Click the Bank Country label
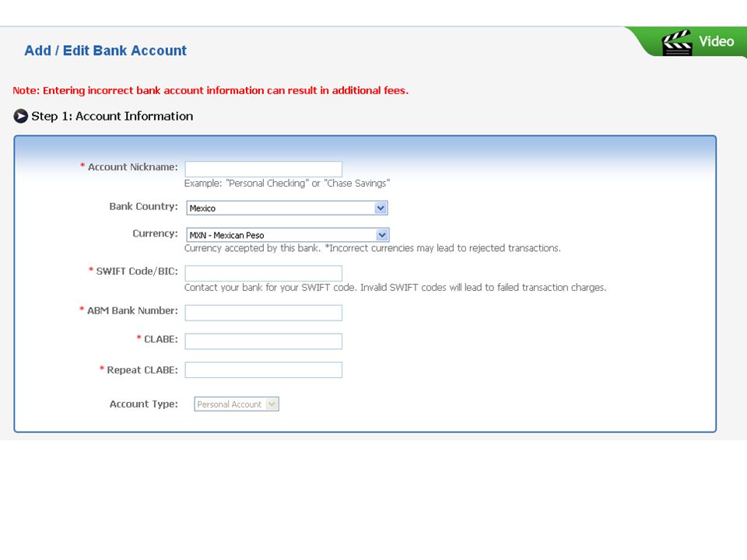 [143, 207]
